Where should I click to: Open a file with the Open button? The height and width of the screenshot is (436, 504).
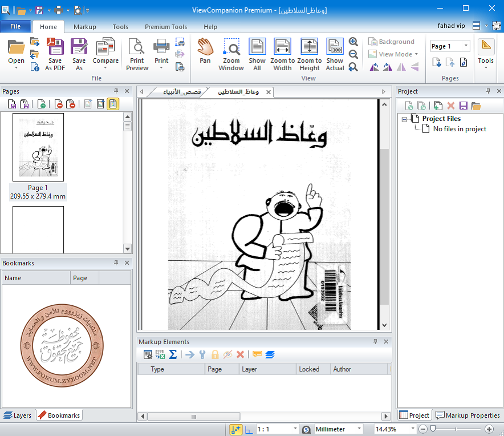(x=16, y=51)
